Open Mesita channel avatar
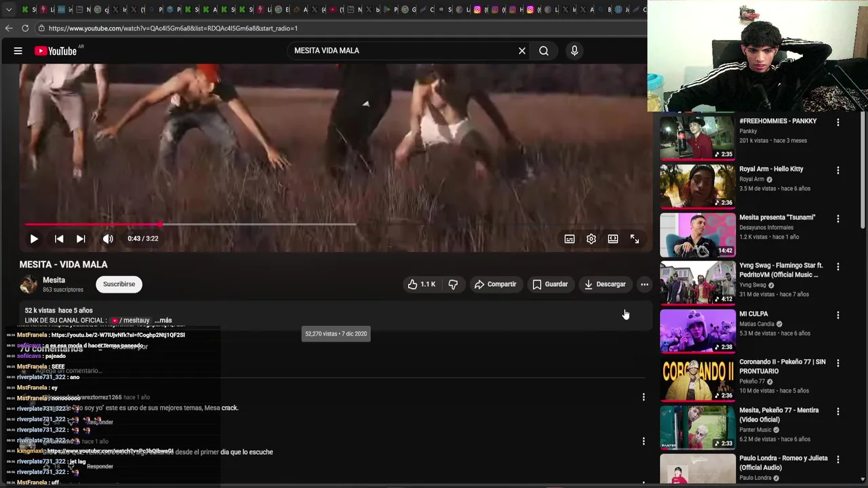 click(28, 284)
